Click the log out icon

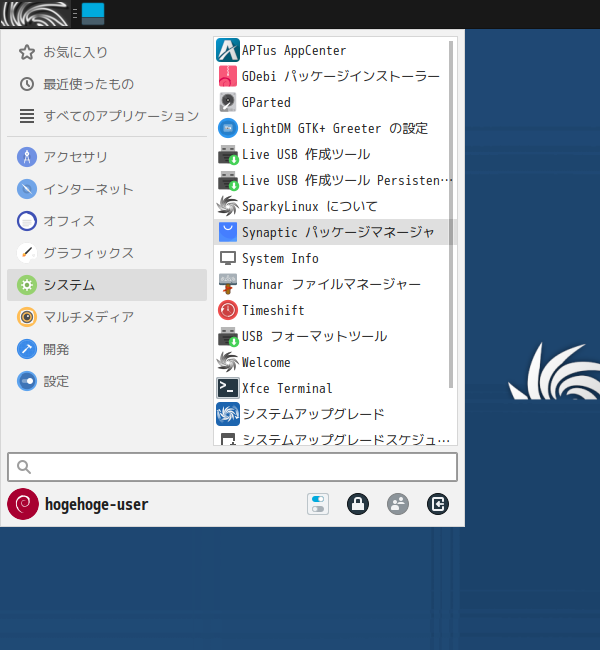click(x=438, y=504)
